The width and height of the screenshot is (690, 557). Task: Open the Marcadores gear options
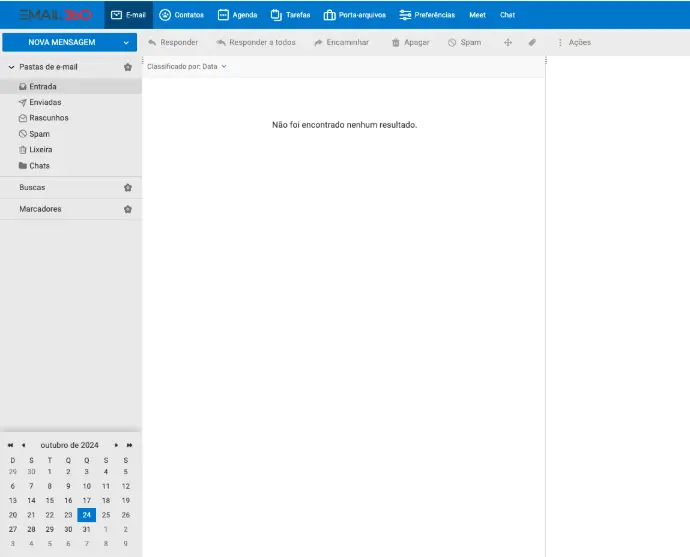coord(128,209)
